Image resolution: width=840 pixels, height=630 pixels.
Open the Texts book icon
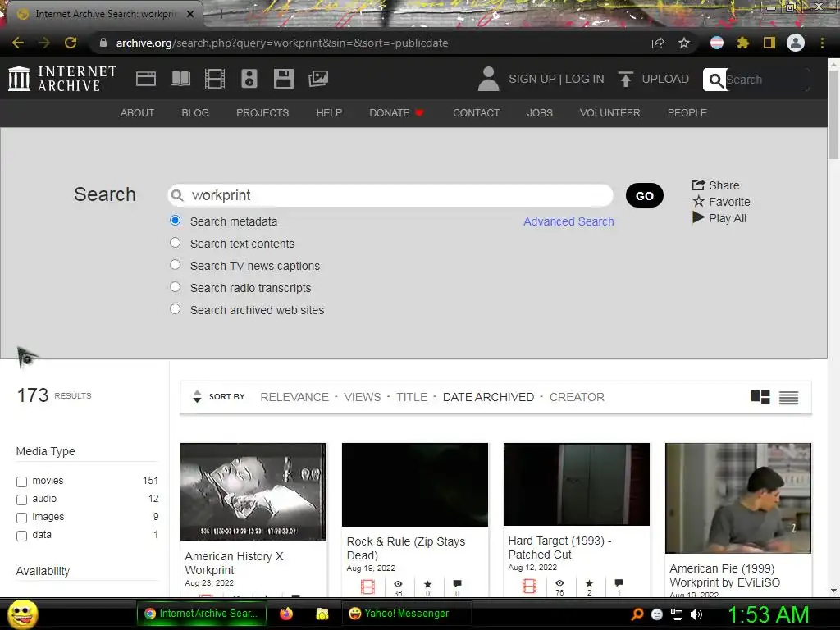(x=180, y=79)
